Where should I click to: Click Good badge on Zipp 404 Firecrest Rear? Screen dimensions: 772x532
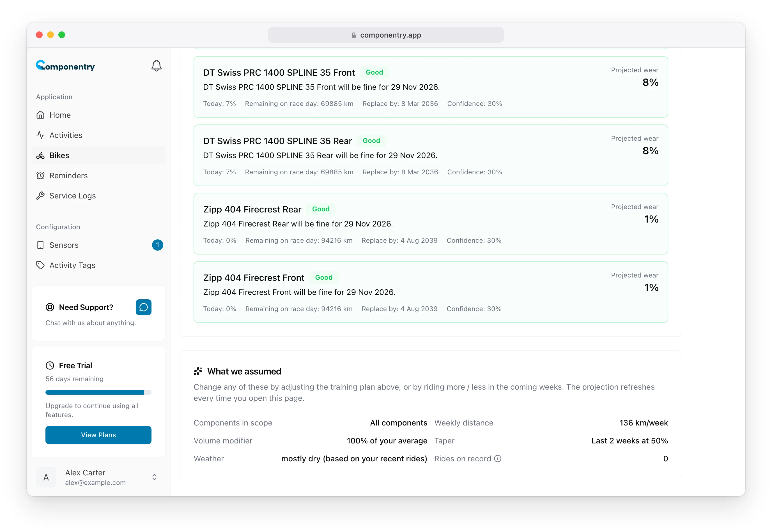tap(321, 209)
